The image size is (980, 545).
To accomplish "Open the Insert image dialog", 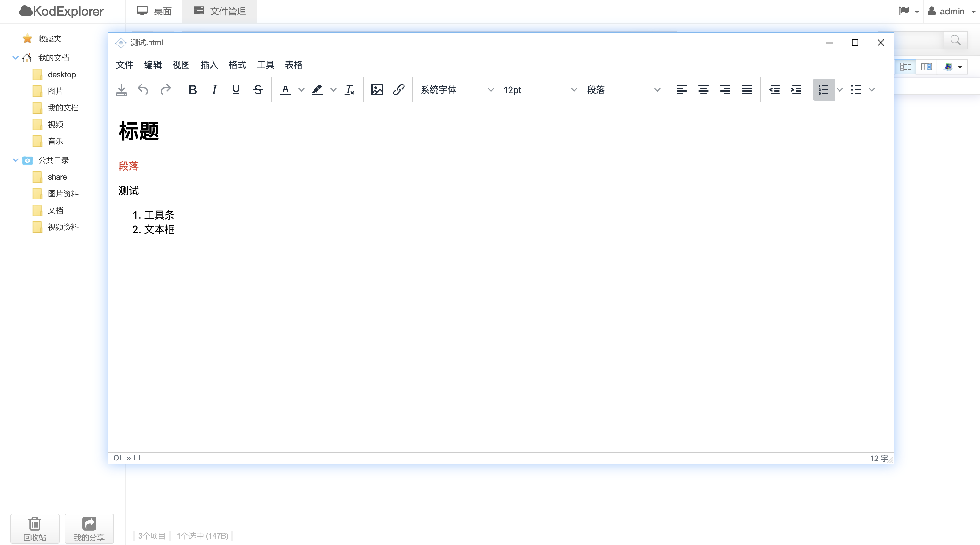I will coord(376,90).
